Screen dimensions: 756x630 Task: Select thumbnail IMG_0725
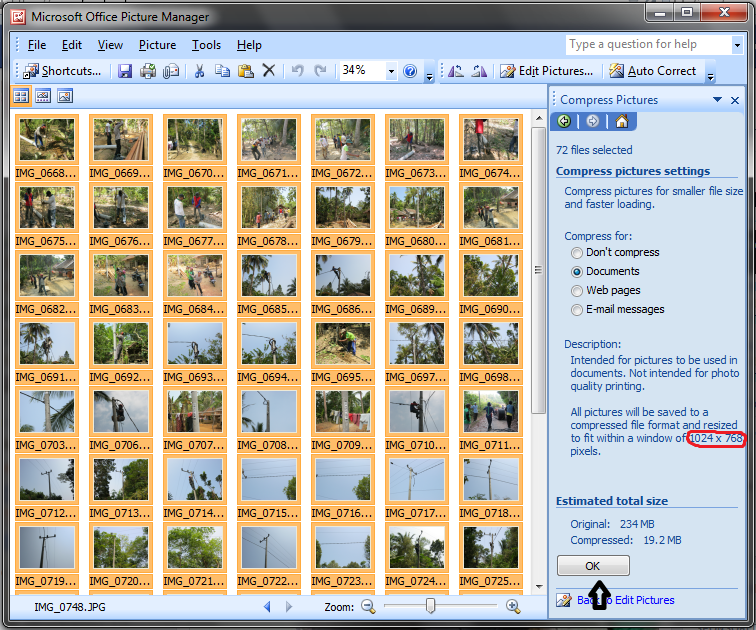[491, 554]
